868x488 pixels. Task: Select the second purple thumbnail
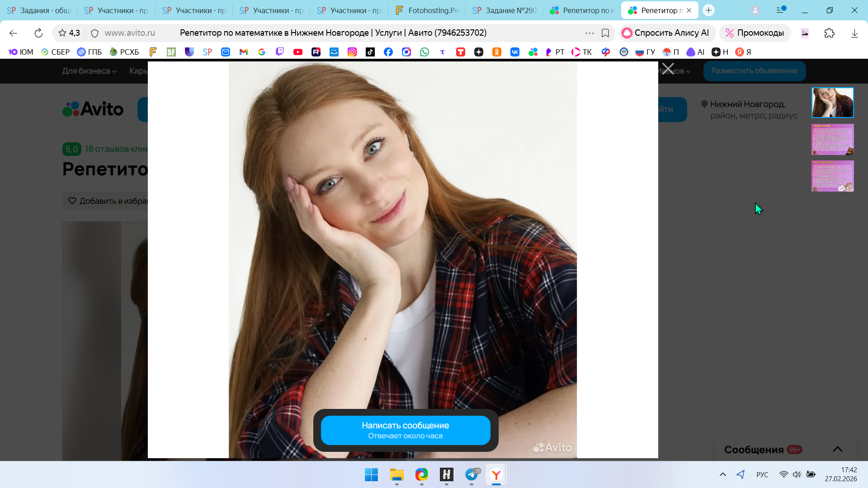[832, 139]
